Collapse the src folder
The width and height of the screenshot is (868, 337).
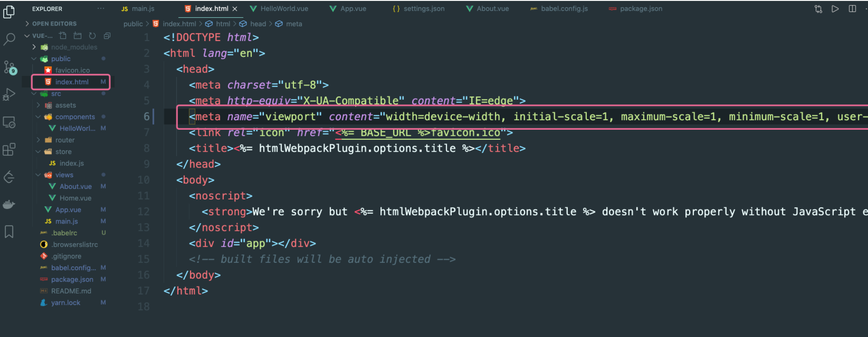point(50,94)
